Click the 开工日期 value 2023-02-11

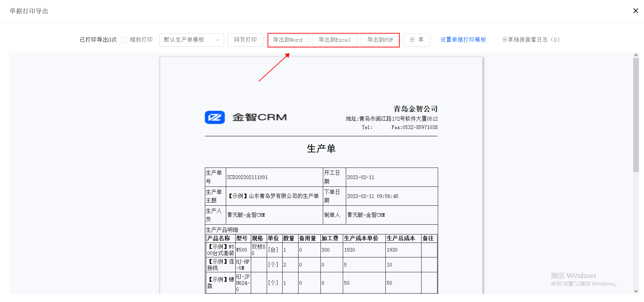click(x=361, y=177)
